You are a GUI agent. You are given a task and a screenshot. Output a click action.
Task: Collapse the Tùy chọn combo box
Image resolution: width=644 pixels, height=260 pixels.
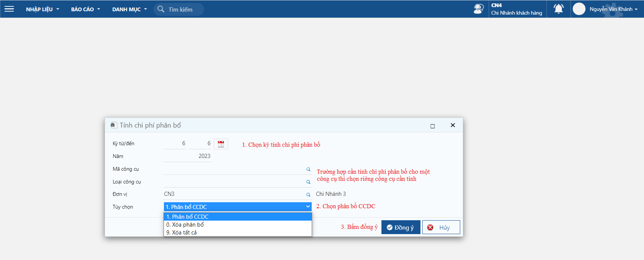pos(238,207)
